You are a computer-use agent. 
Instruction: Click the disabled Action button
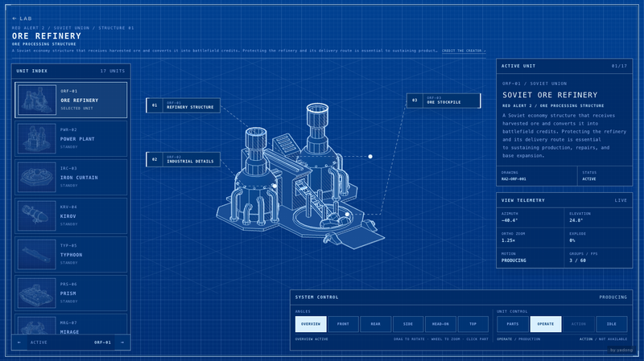click(579, 324)
